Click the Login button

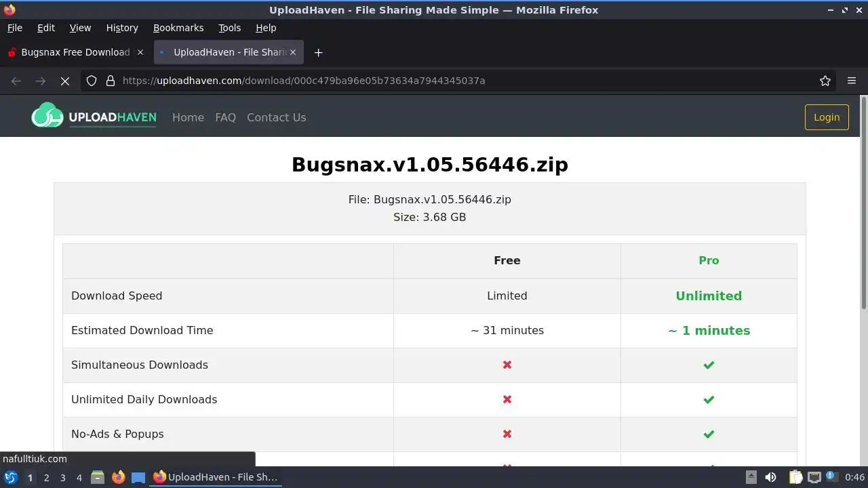tap(827, 117)
